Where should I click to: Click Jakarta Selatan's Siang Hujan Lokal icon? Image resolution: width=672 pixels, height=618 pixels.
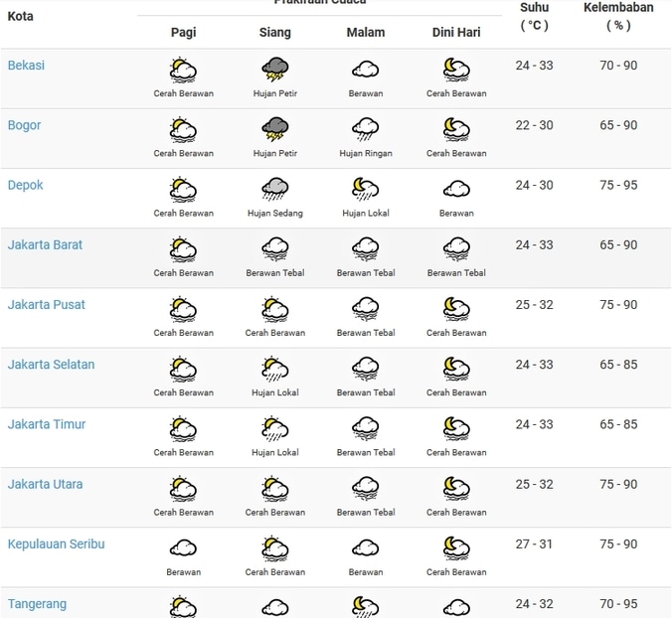coord(275,369)
